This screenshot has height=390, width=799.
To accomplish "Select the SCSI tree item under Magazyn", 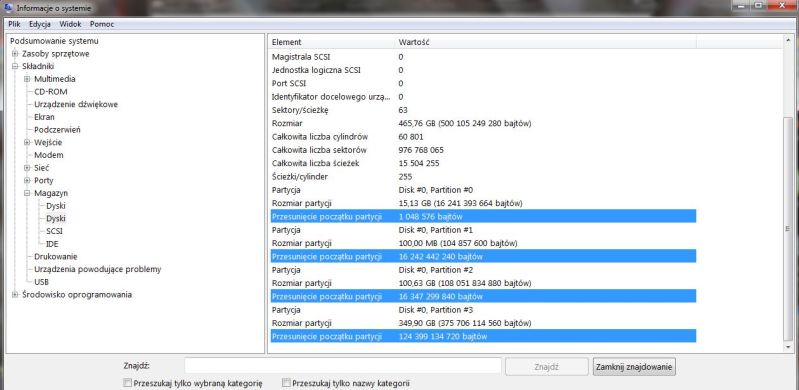I will (x=55, y=231).
